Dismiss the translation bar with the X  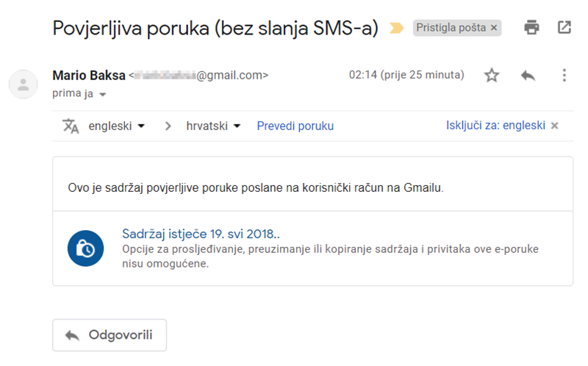point(555,126)
